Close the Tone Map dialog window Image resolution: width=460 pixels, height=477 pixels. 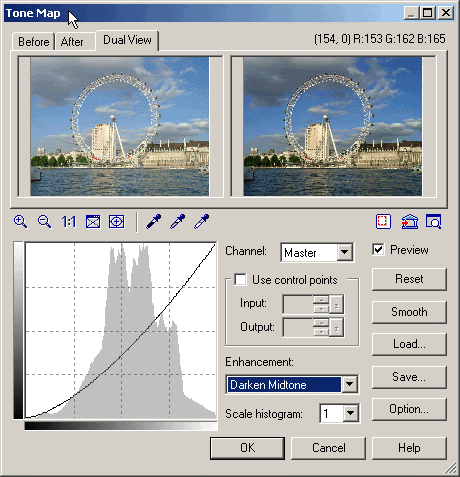(445, 13)
